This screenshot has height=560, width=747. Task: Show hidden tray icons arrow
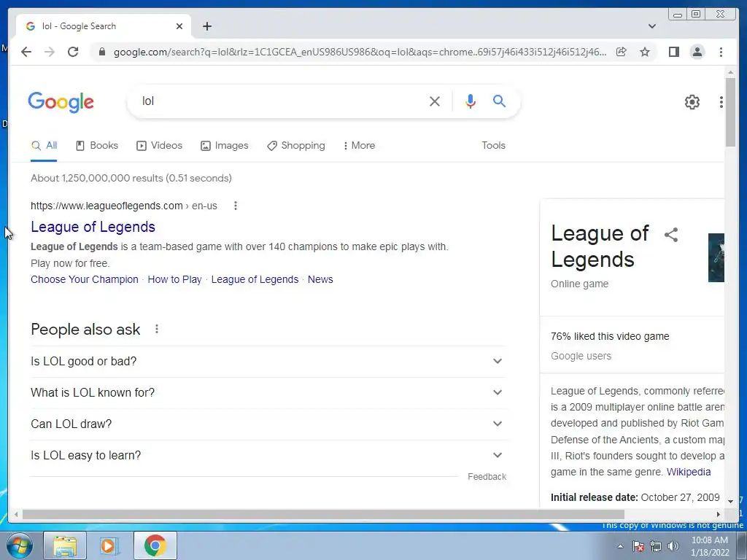[x=620, y=547]
